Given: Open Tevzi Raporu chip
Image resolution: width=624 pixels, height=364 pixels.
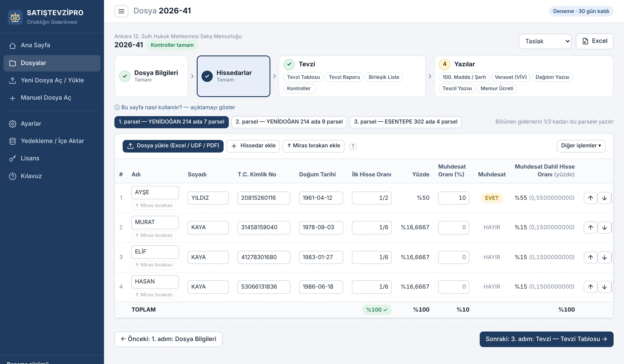Looking at the screenshot, I should pos(344,77).
